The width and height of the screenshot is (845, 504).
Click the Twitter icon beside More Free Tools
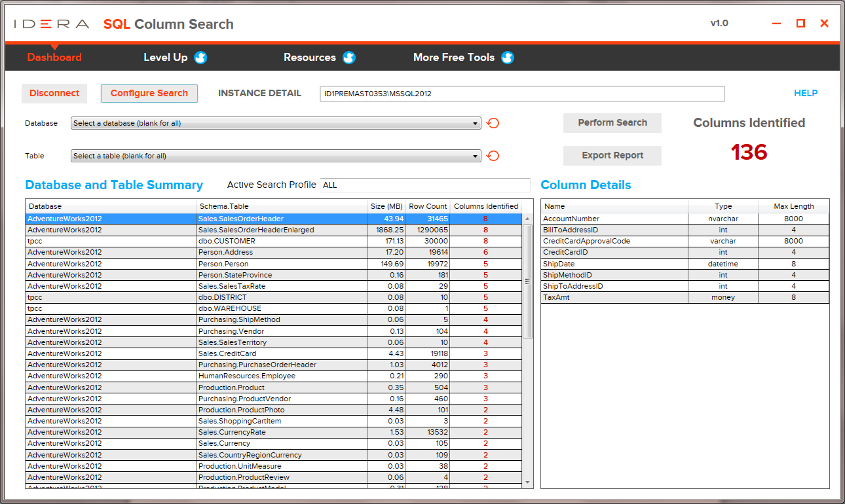[507, 58]
